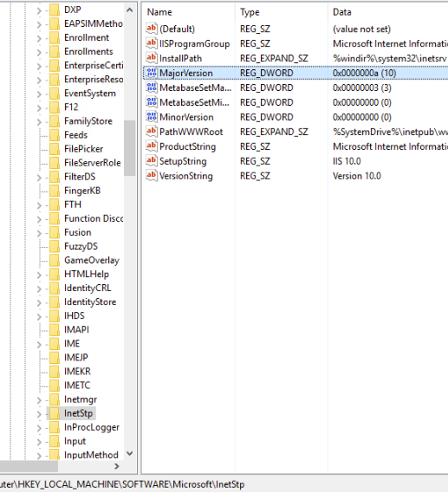Select the FuzzyDS tree key
The image size is (448, 493).
point(81,246)
